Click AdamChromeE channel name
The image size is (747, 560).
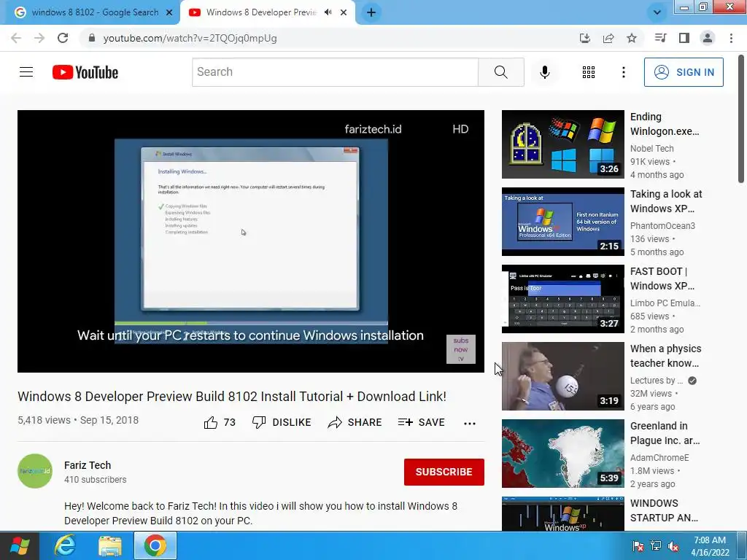coord(659,458)
